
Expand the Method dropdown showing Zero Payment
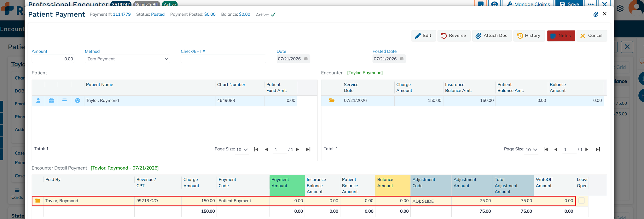(x=127, y=59)
